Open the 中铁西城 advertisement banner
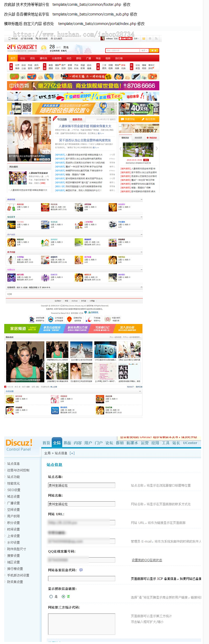Image resolution: width=209 pixels, height=644 pixels. point(83,86)
